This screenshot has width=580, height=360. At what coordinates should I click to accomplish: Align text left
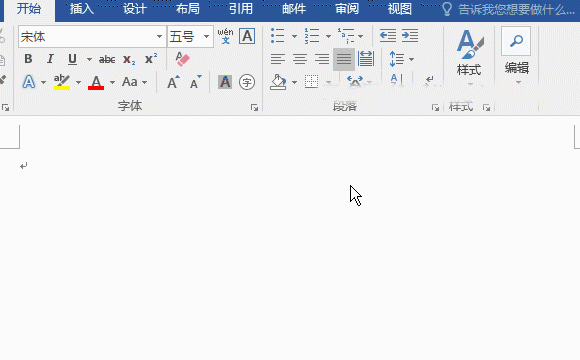pos(277,59)
